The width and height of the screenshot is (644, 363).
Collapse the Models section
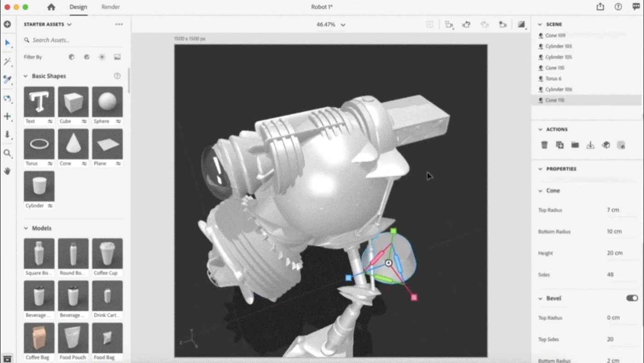tap(26, 228)
